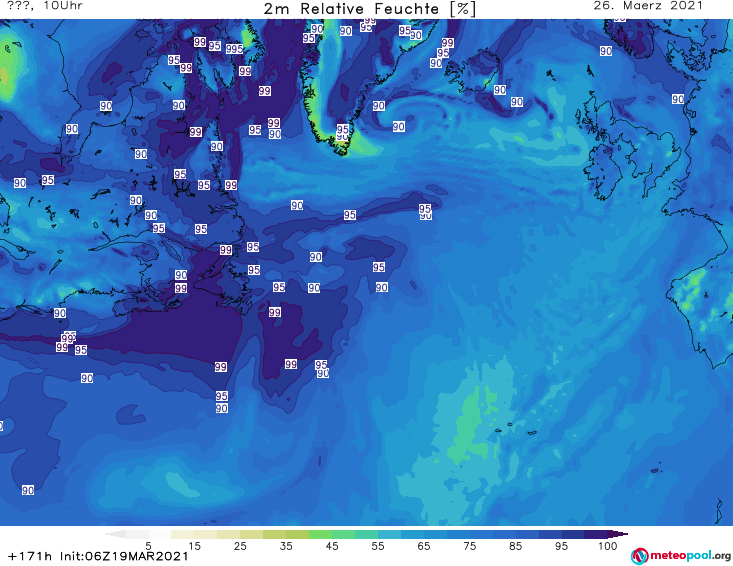This screenshot has height=566, width=733.
Task: Click the '???, 10Uhr' time label
Action: 45,6
